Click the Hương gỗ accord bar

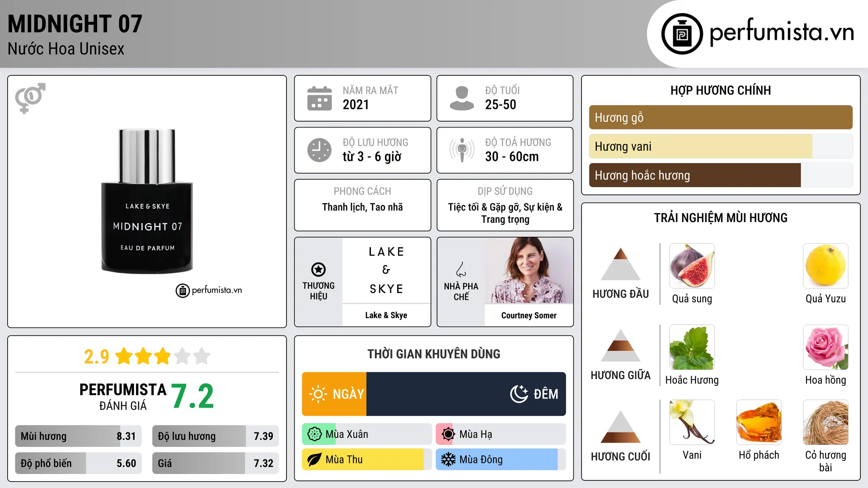coord(721,117)
